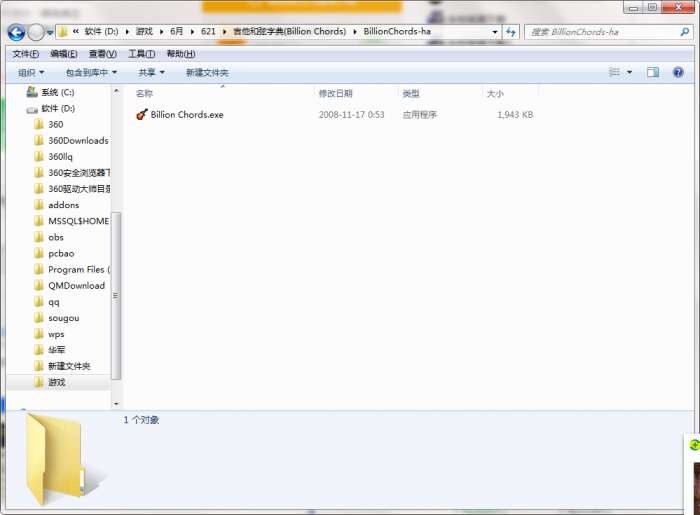Select 621 in the address breadcrumb
Viewport: 700px width, 515px height.
pyautogui.click(x=208, y=31)
